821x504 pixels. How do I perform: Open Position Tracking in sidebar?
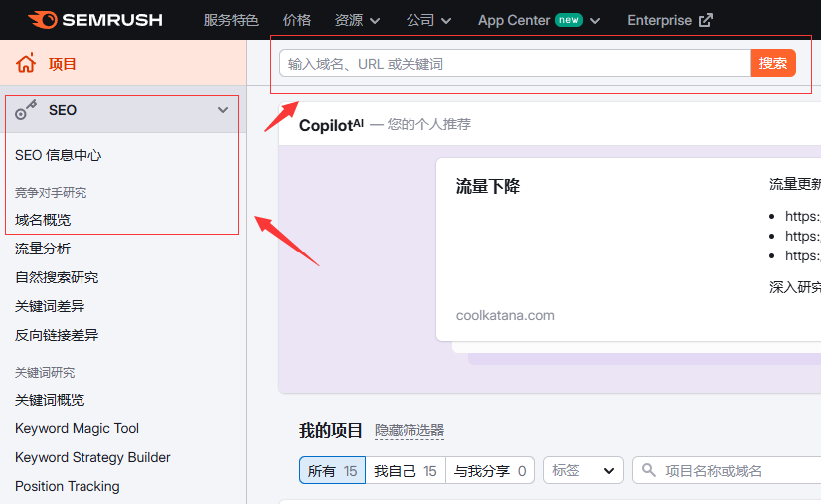click(x=67, y=486)
